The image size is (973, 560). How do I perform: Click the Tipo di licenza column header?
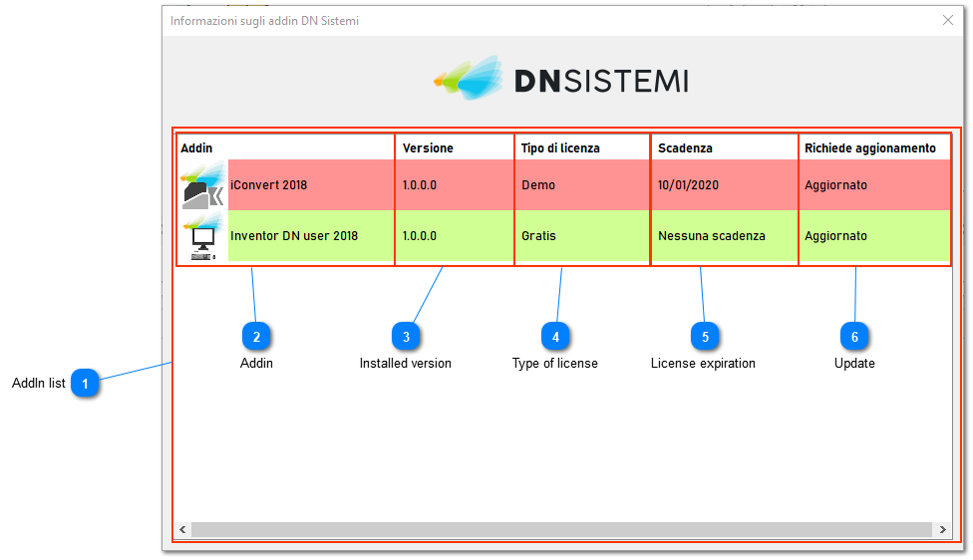[x=560, y=148]
